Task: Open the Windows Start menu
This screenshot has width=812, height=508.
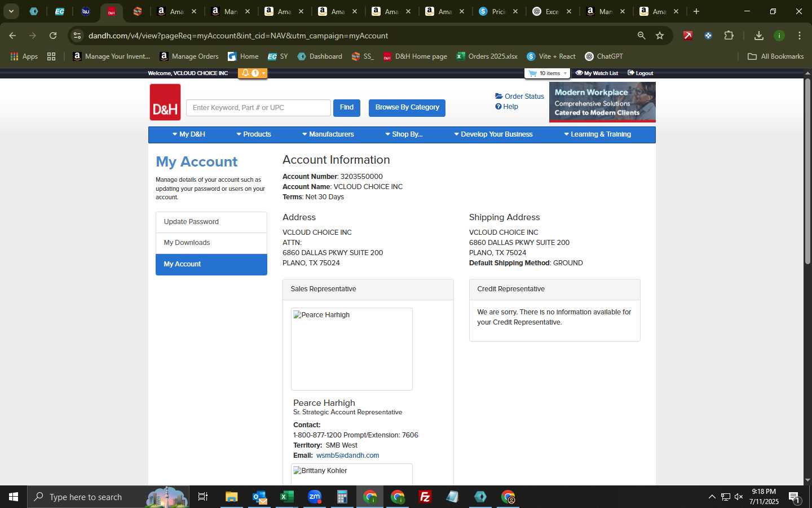Action: 14,497
